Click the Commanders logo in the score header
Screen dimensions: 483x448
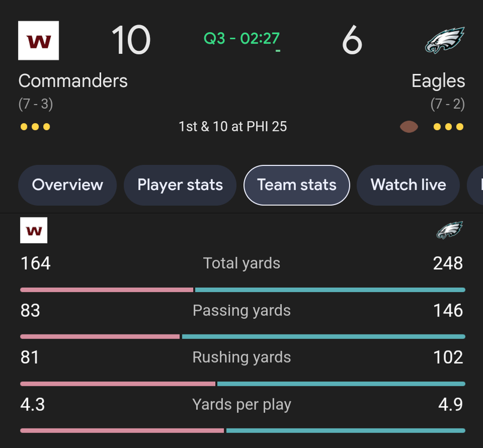38,41
